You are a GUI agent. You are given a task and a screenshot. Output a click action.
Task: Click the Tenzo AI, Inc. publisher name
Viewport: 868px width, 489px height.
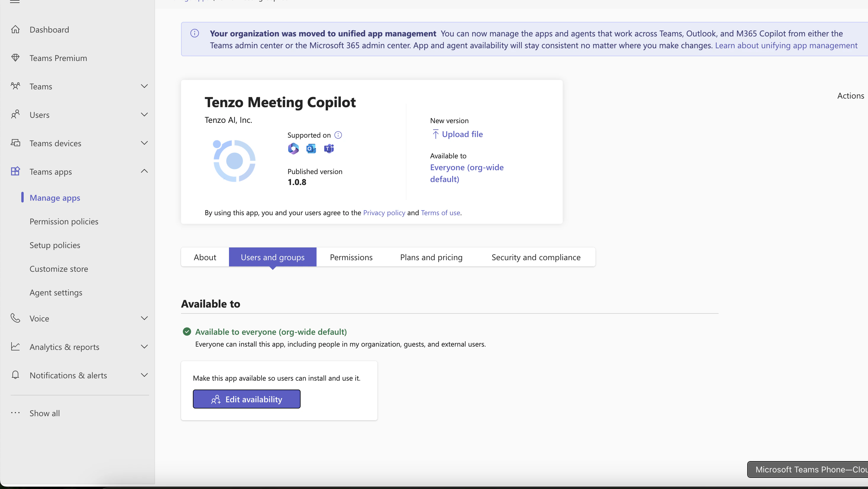228,120
